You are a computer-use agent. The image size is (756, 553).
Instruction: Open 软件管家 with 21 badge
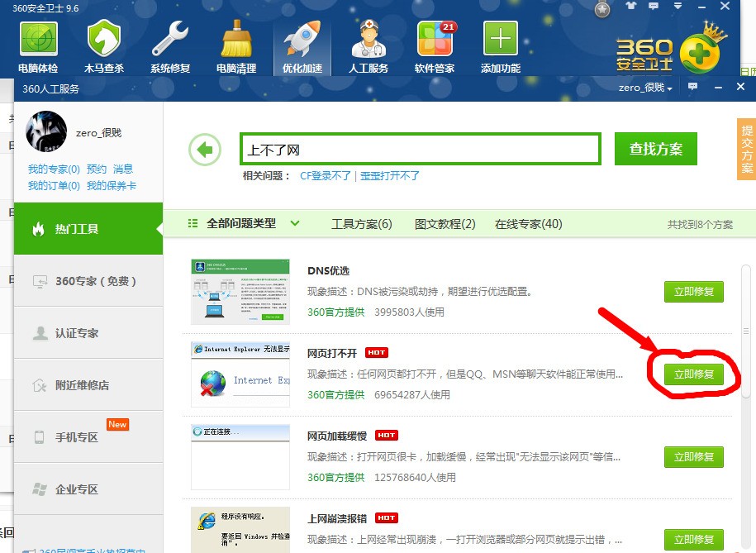click(436, 39)
